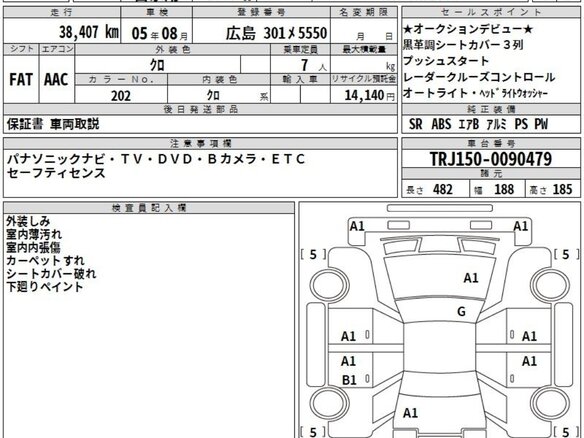Select the プッシュスタート line
Screen dimensions: 584x438
click(445, 61)
